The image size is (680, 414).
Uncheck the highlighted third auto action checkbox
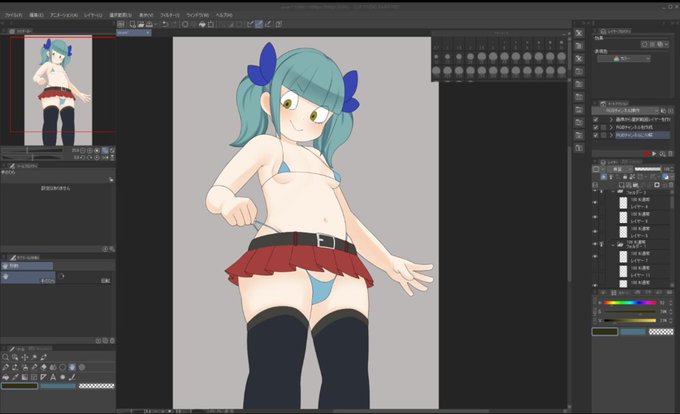click(x=595, y=135)
